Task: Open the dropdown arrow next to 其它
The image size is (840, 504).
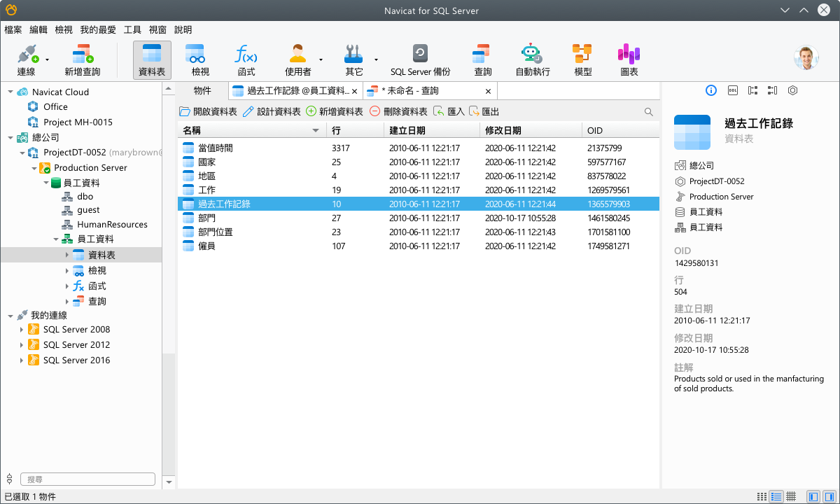Action: (376, 60)
